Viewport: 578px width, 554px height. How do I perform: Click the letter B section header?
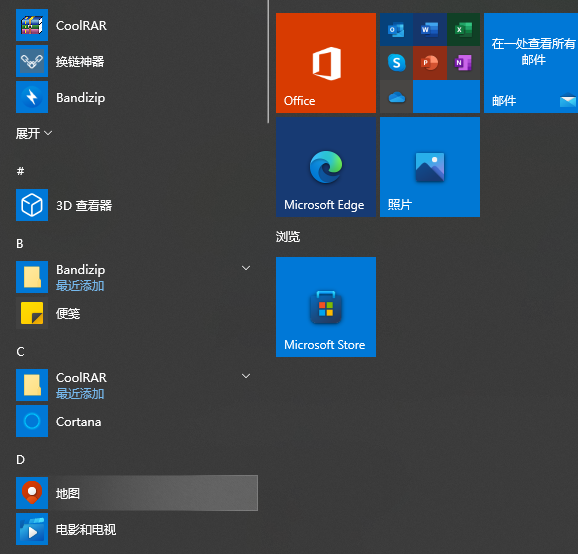(x=20, y=244)
